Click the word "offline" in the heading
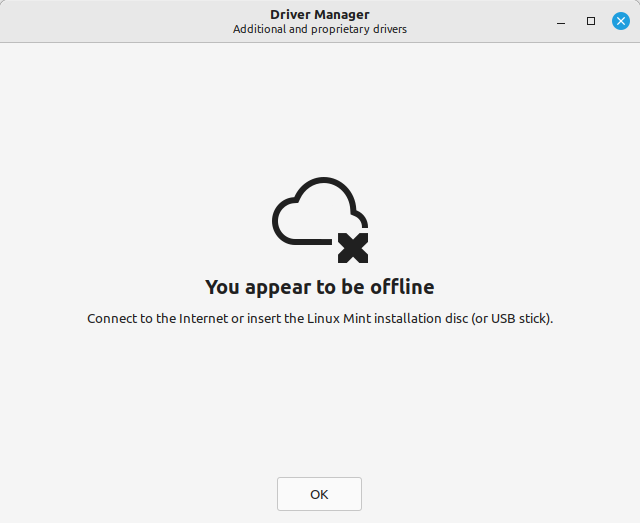 pyautogui.click(x=398, y=287)
